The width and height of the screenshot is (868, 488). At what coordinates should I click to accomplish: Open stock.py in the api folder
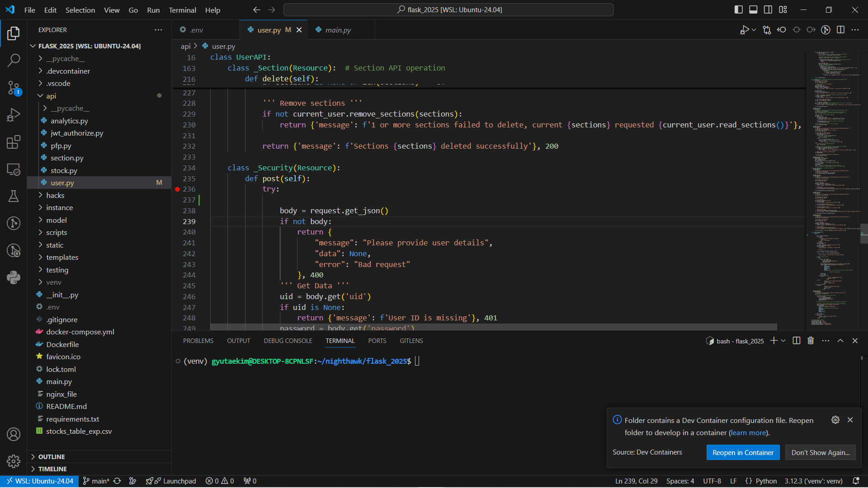click(x=64, y=171)
